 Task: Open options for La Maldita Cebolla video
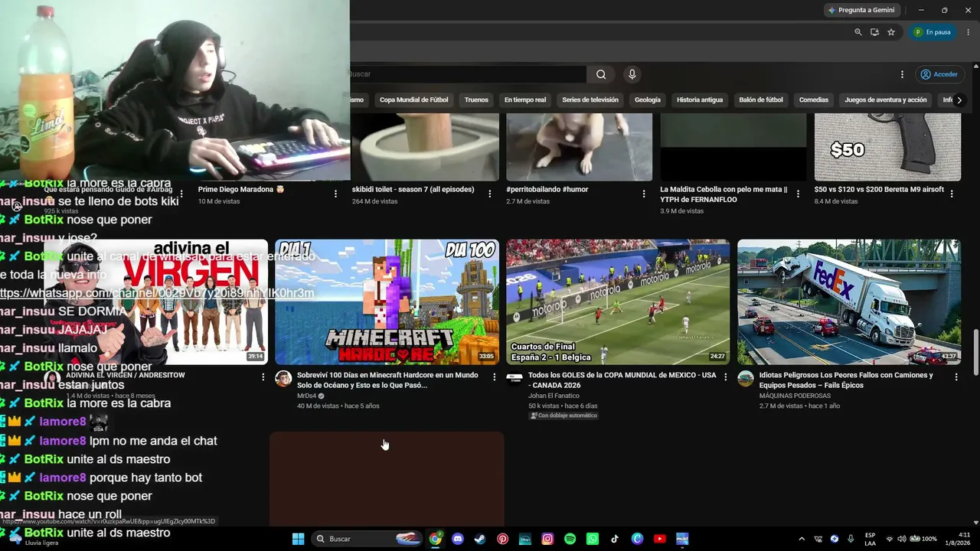798,194
